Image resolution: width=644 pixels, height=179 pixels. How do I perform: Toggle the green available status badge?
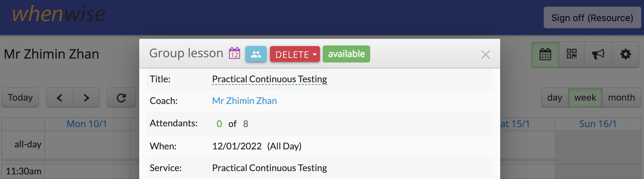pyautogui.click(x=346, y=54)
